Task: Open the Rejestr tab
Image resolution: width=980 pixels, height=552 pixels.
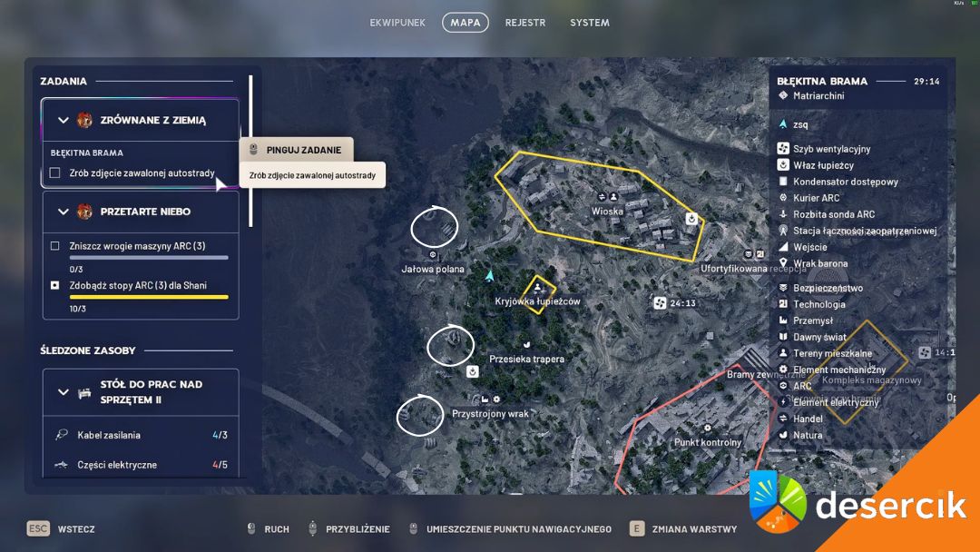Action: pos(525,23)
